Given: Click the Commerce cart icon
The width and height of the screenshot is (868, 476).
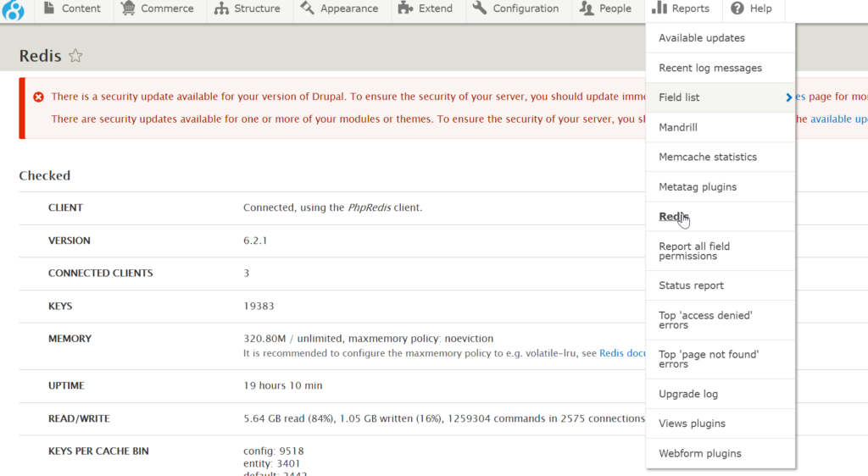Looking at the screenshot, I should click(x=128, y=8).
